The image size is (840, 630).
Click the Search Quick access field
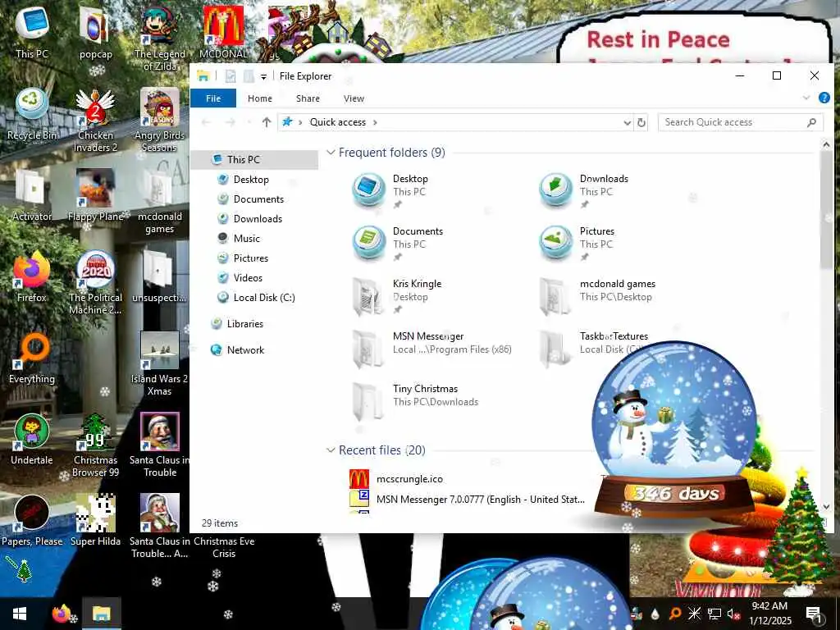(741, 123)
